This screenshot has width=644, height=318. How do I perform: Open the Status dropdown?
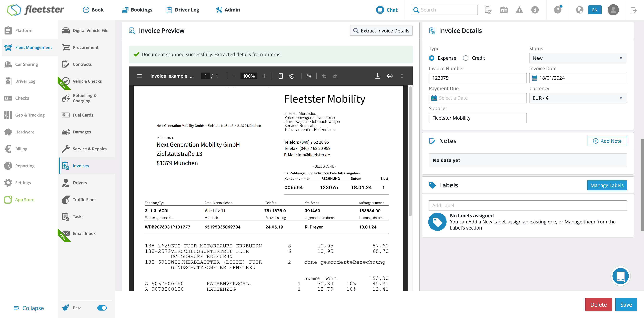pos(578,58)
